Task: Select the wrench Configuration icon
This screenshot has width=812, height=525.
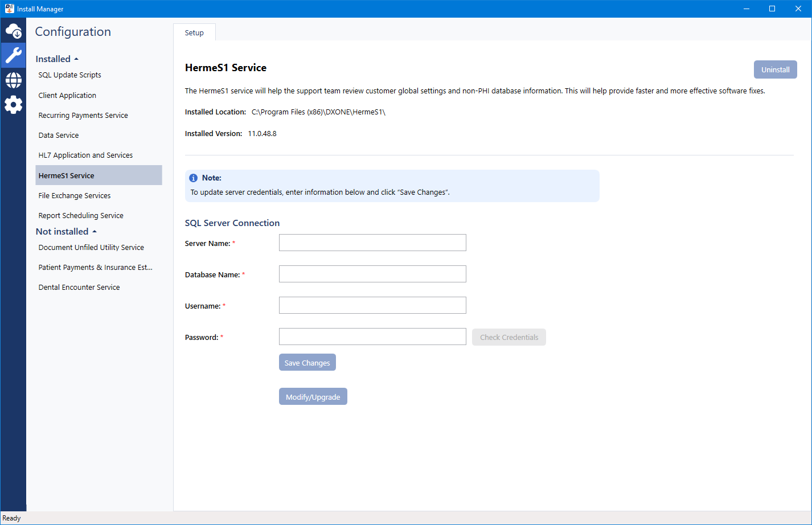Action: pyautogui.click(x=13, y=55)
